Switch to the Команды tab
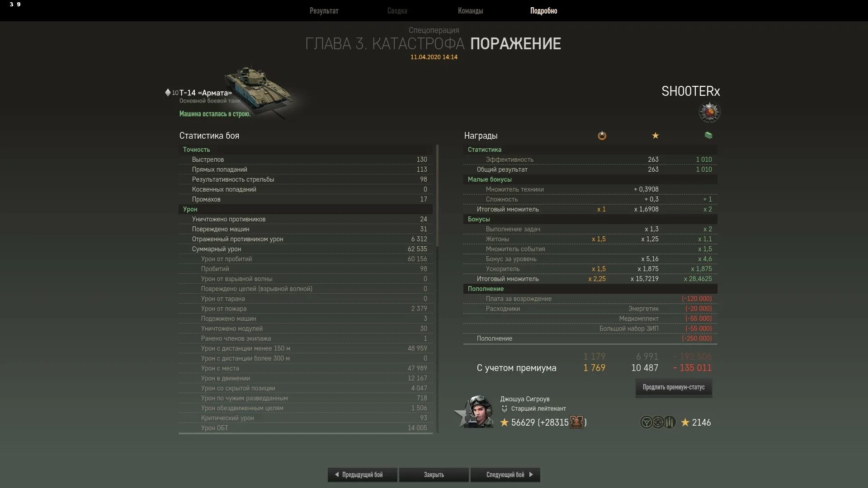The width and height of the screenshot is (868, 488). 470,11
